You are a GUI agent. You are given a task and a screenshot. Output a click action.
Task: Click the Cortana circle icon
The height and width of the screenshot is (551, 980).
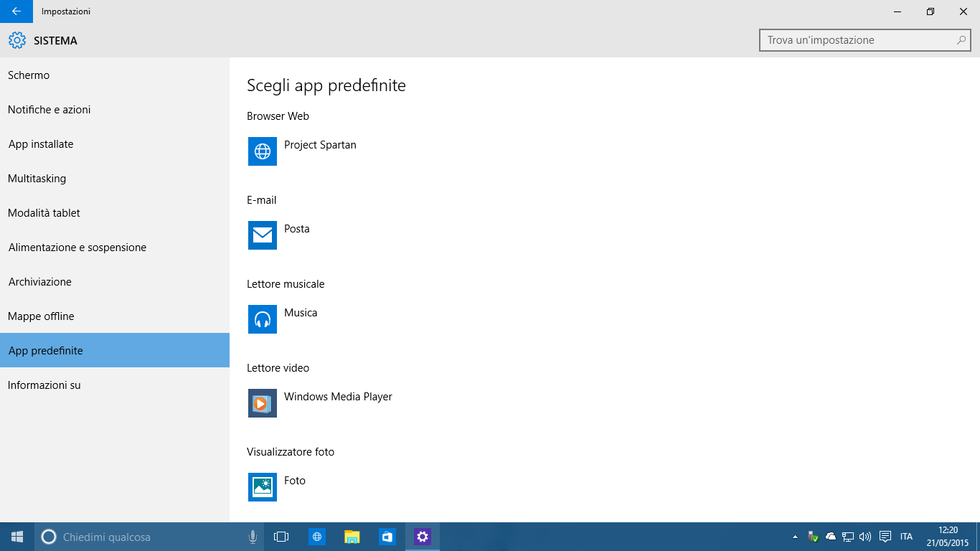pyautogui.click(x=49, y=537)
